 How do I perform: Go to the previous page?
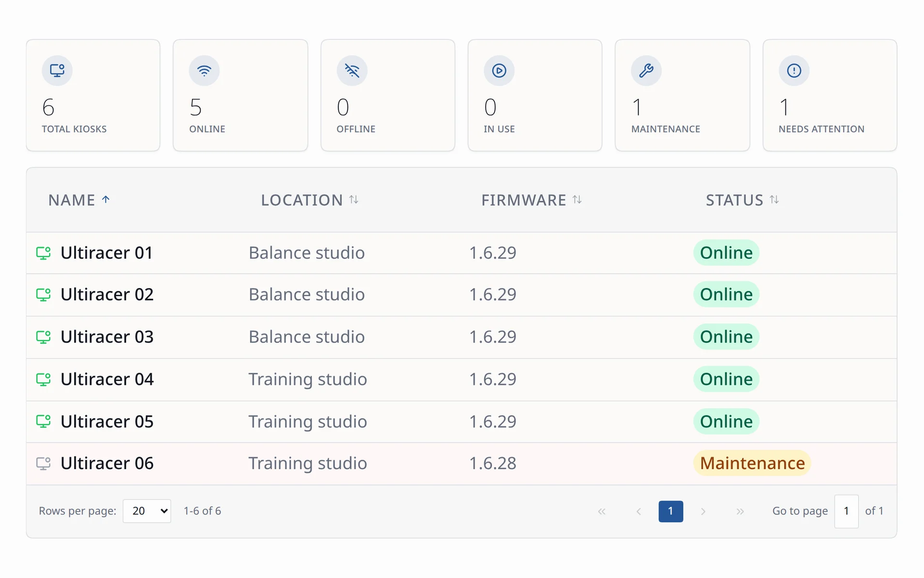pyautogui.click(x=639, y=512)
